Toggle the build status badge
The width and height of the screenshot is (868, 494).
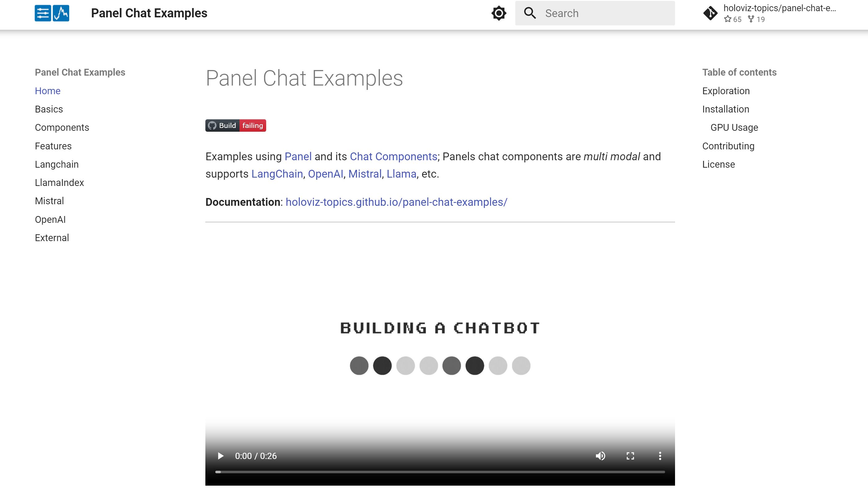(x=235, y=125)
